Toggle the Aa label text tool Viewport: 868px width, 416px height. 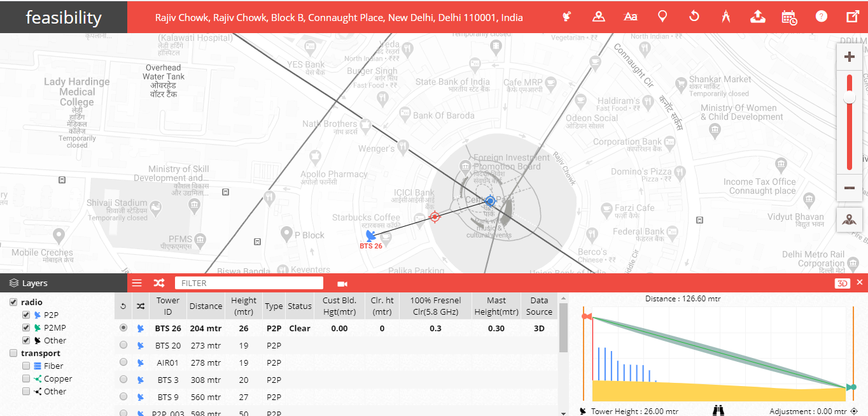[631, 17]
